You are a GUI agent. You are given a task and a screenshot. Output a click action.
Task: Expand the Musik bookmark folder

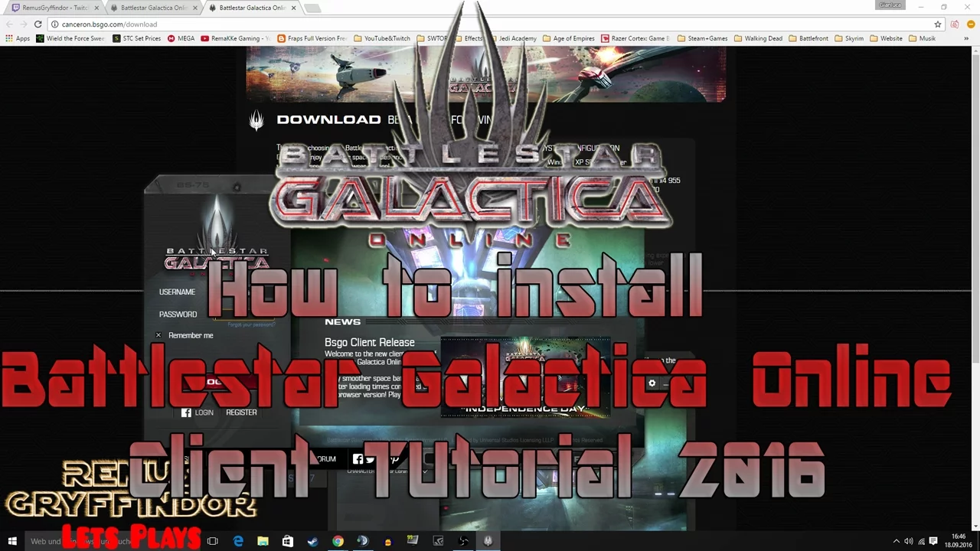tap(922, 38)
